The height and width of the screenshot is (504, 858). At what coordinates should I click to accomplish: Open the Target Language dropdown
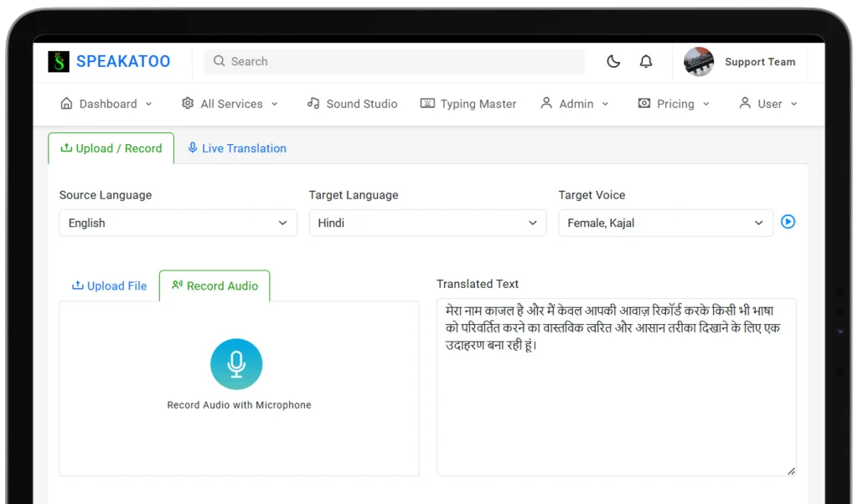tap(427, 223)
